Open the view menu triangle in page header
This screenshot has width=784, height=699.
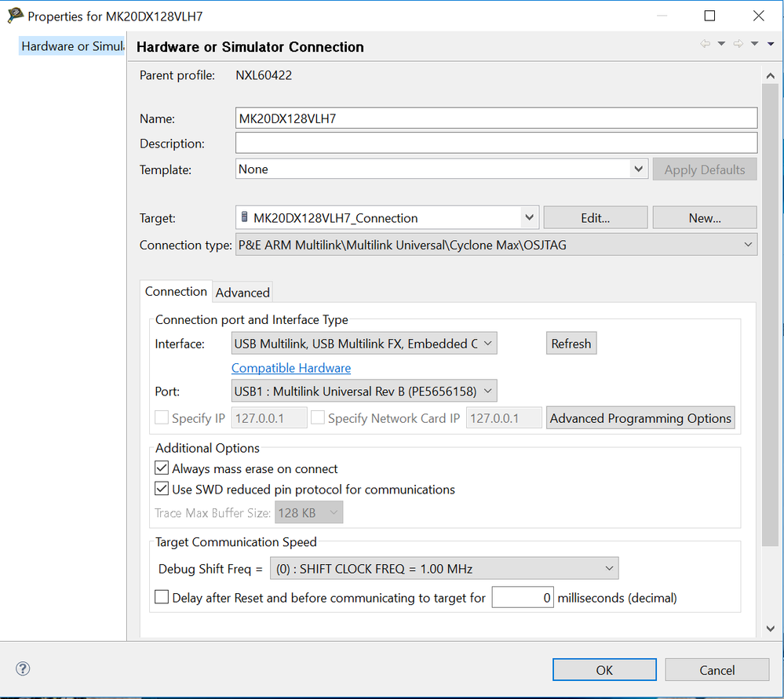point(771,44)
